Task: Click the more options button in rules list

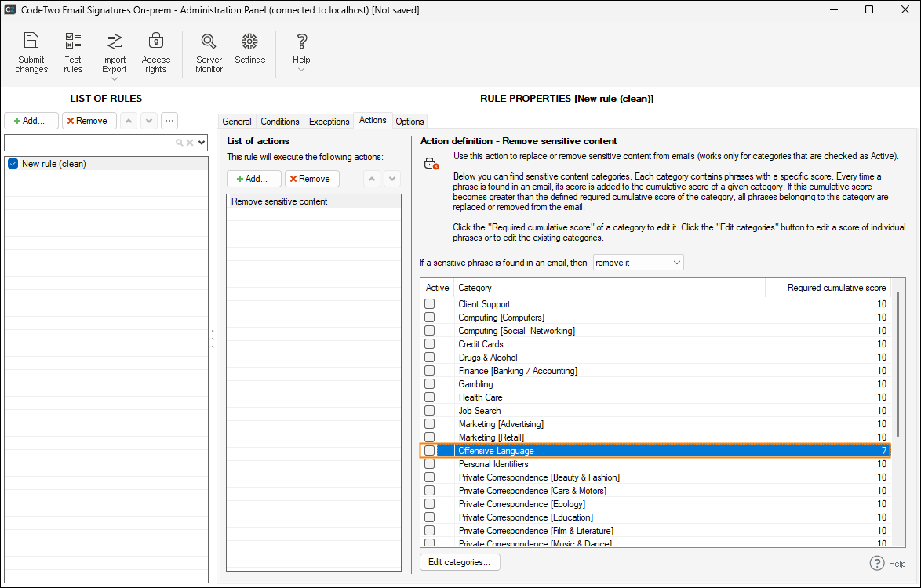Action: click(169, 121)
